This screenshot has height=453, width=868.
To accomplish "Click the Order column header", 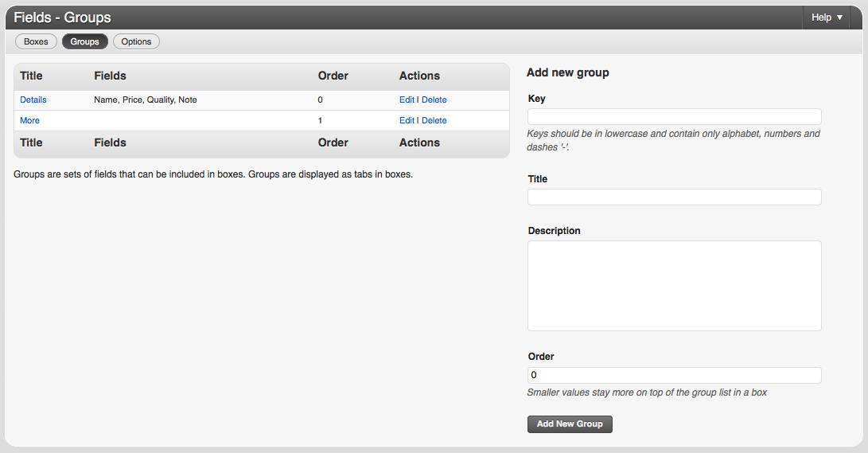I will click(333, 76).
